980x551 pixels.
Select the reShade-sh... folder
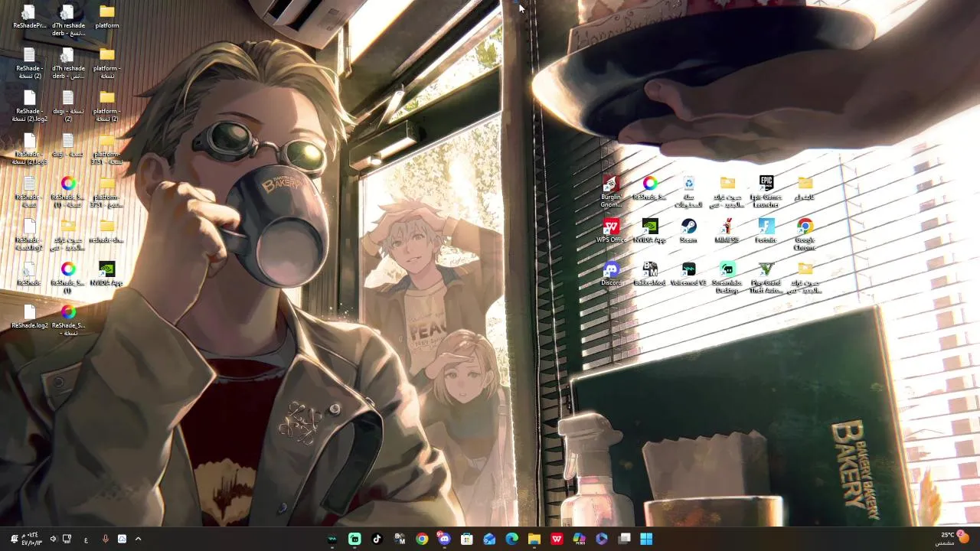(x=106, y=230)
